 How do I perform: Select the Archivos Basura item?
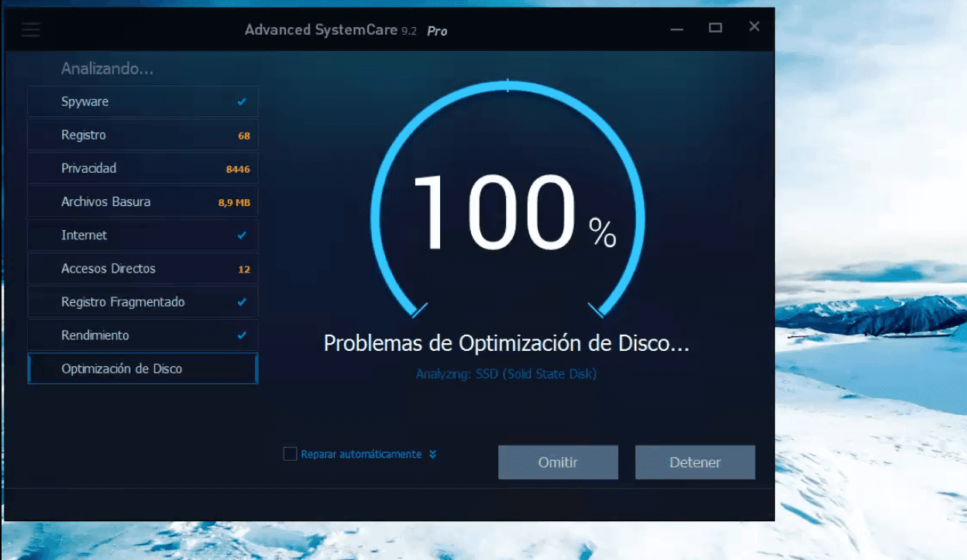pyautogui.click(x=143, y=201)
